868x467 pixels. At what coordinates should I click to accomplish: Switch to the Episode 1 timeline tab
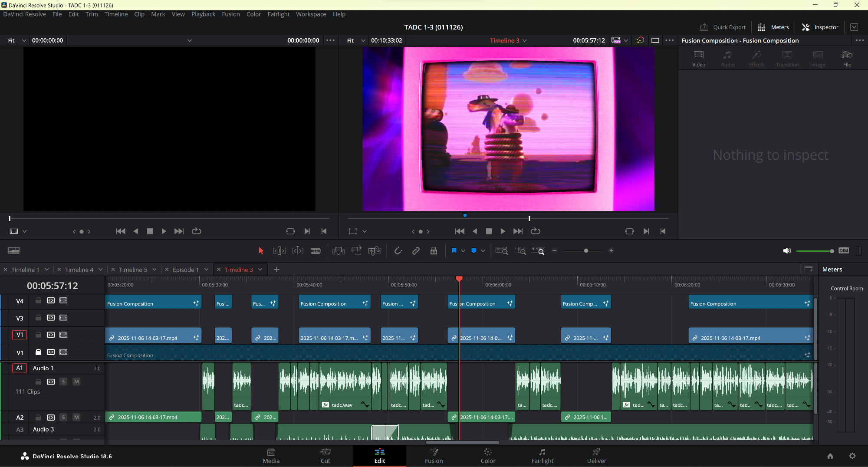click(x=186, y=270)
